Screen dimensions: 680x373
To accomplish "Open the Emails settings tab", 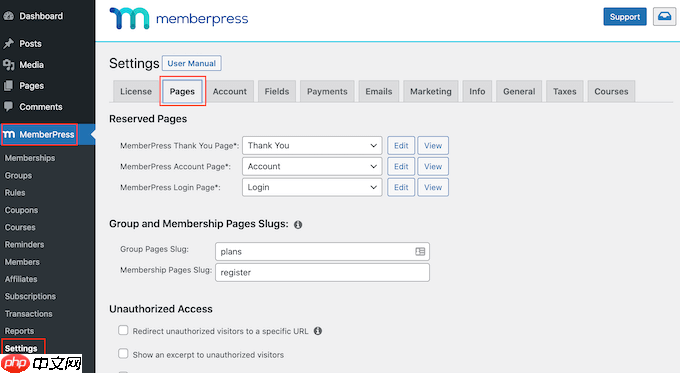I will point(379,92).
